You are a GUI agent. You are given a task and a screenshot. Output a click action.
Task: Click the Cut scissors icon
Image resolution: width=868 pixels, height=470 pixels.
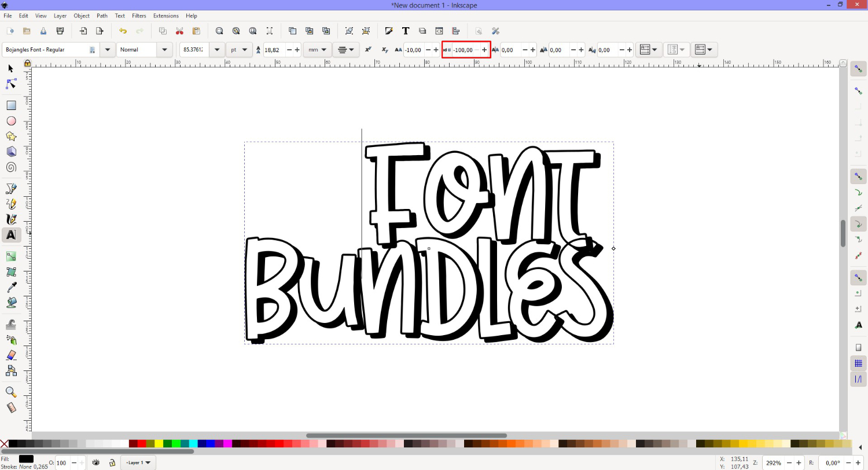click(179, 31)
